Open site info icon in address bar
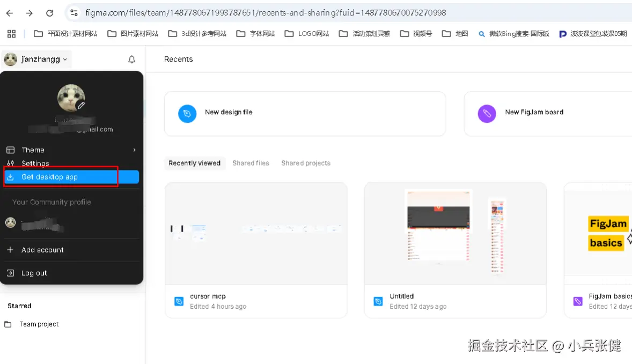 click(74, 13)
